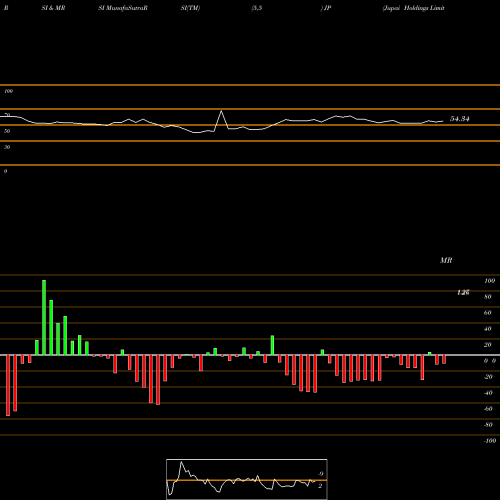Click the ') JP' symbol text

click(326, 8)
